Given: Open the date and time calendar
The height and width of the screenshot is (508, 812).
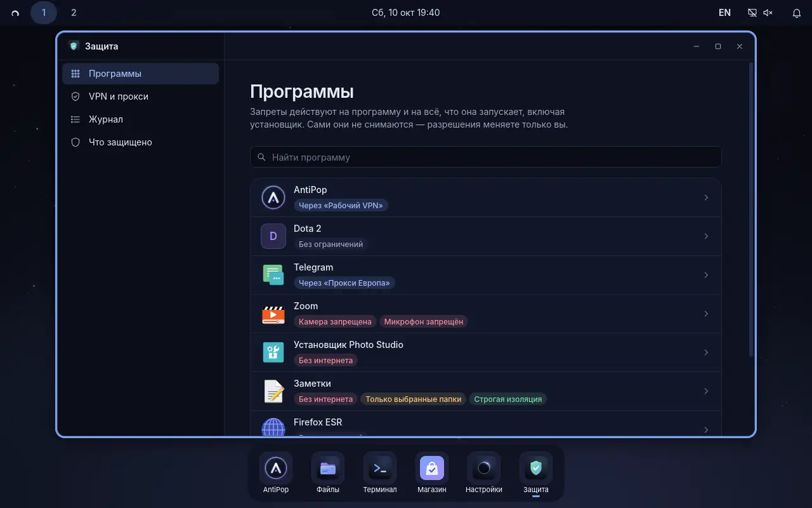Looking at the screenshot, I should 406,13.
